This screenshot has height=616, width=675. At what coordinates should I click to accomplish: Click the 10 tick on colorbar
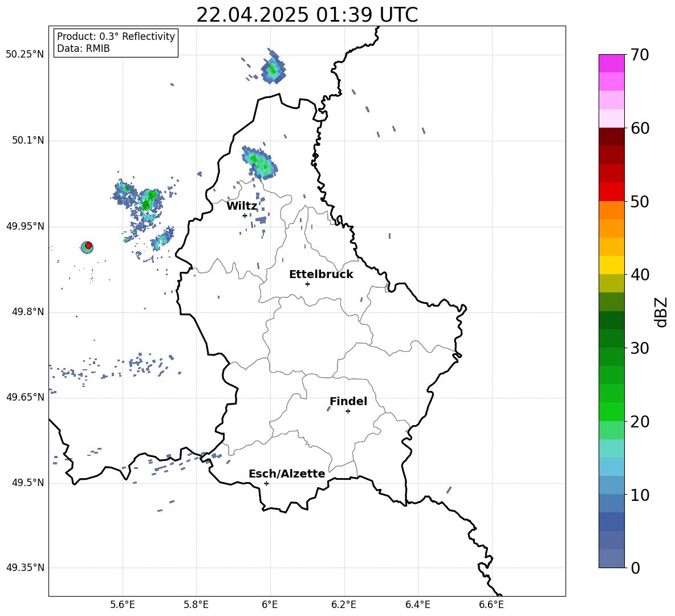640,495
